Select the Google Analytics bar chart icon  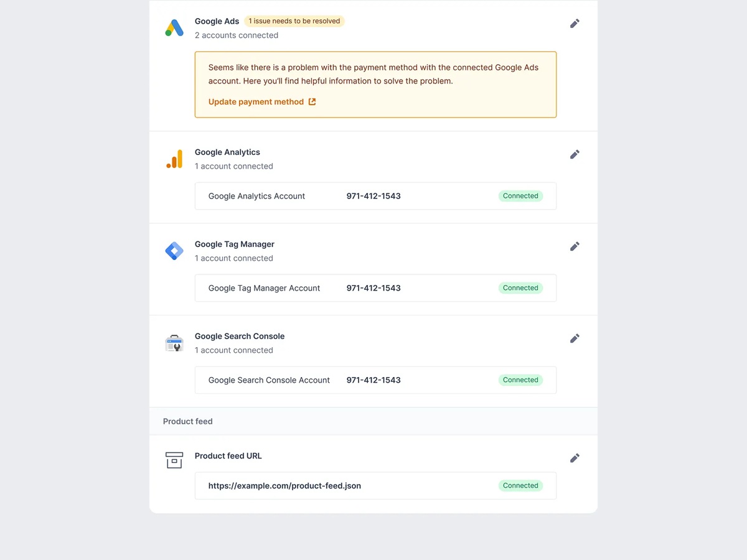coord(174,159)
